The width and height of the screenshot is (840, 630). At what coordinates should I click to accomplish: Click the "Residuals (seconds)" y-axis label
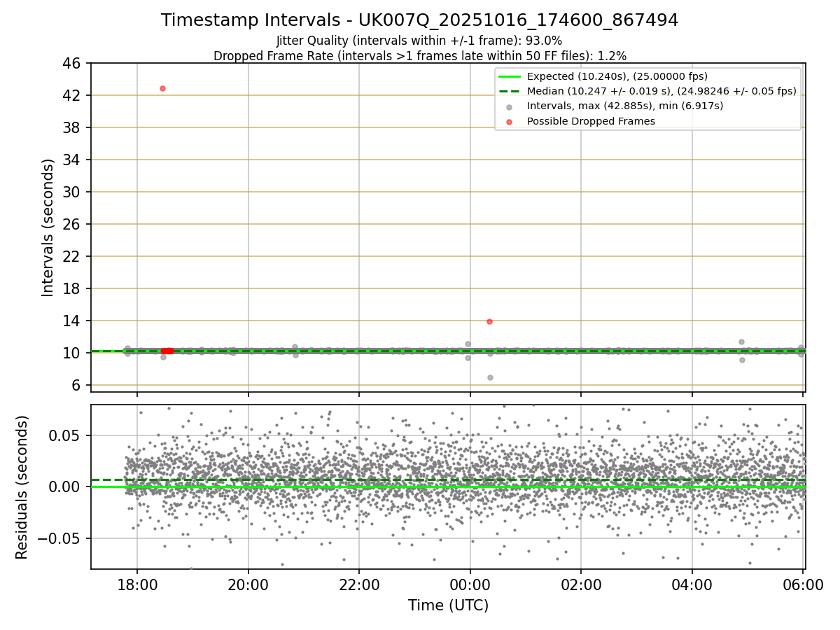click(x=22, y=487)
